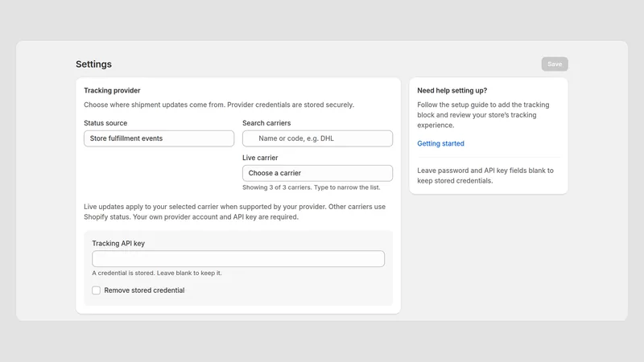Open the Status source dropdown
Screen dimensions: 644x362
(159, 138)
